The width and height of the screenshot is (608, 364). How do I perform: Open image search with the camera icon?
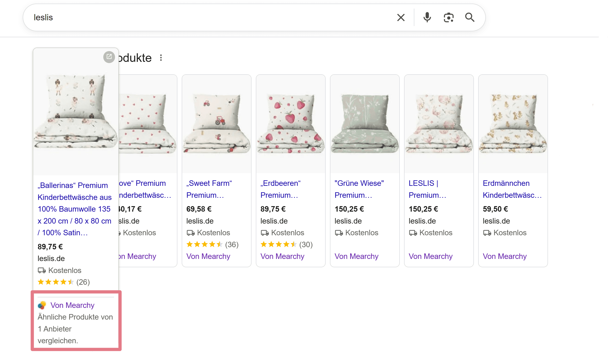coord(448,17)
